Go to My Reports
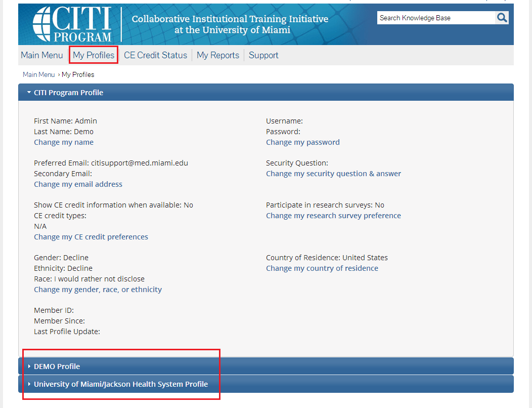The width and height of the screenshot is (532, 408). point(218,55)
